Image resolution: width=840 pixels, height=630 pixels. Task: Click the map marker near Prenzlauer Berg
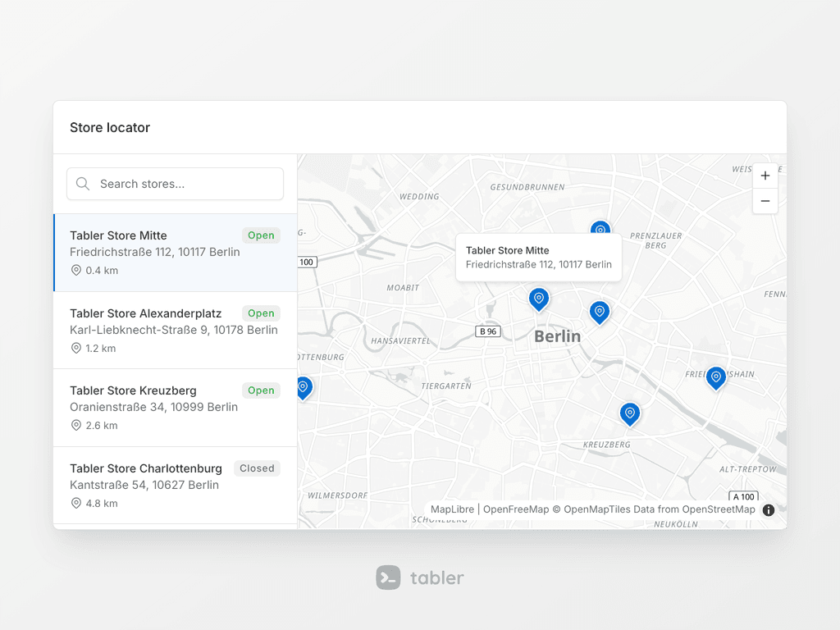coord(600,227)
